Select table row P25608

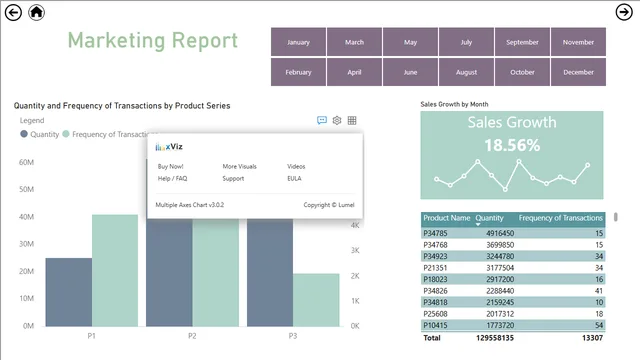(x=513, y=313)
